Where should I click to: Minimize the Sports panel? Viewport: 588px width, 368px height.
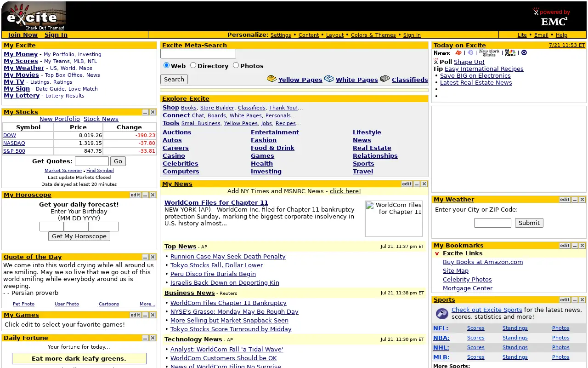[x=575, y=300]
